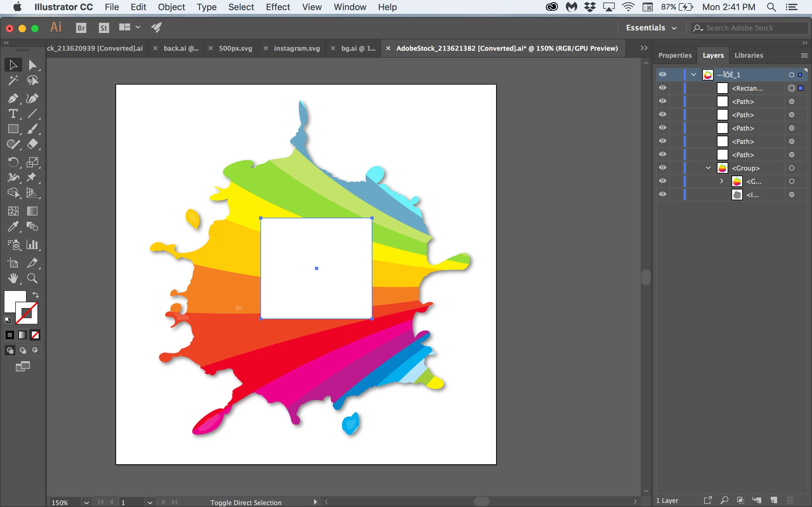Switch to the Properties tab
Image resolution: width=812 pixels, height=507 pixels.
[x=675, y=55]
